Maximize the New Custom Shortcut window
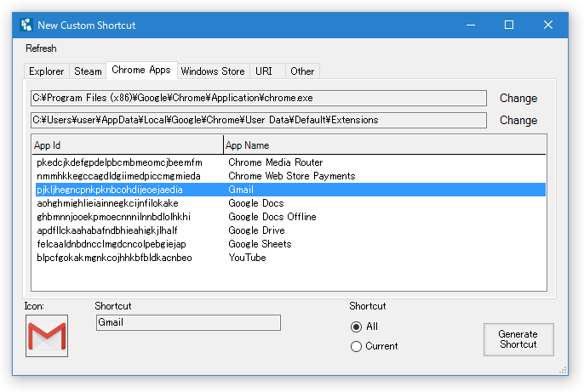The height and width of the screenshot is (392, 584). [x=509, y=25]
